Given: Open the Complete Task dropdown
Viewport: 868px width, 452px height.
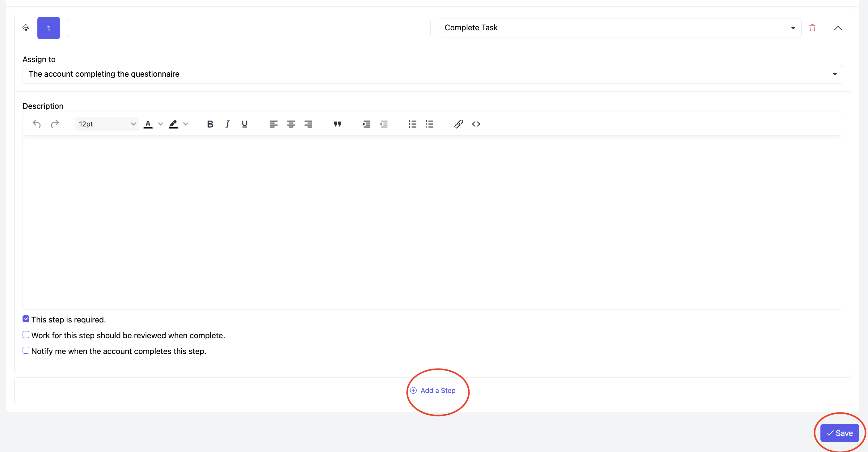Looking at the screenshot, I should pyautogui.click(x=619, y=28).
